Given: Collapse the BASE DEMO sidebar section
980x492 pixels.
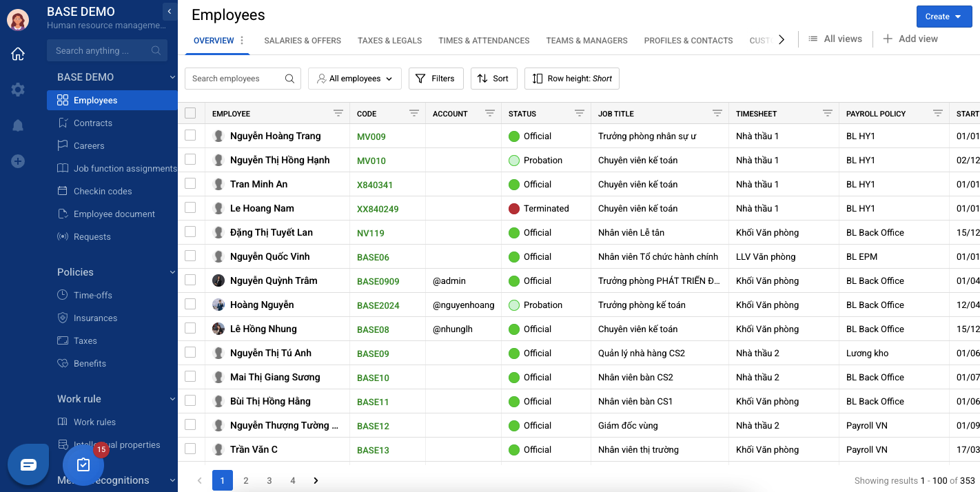Looking at the screenshot, I should tap(172, 77).
